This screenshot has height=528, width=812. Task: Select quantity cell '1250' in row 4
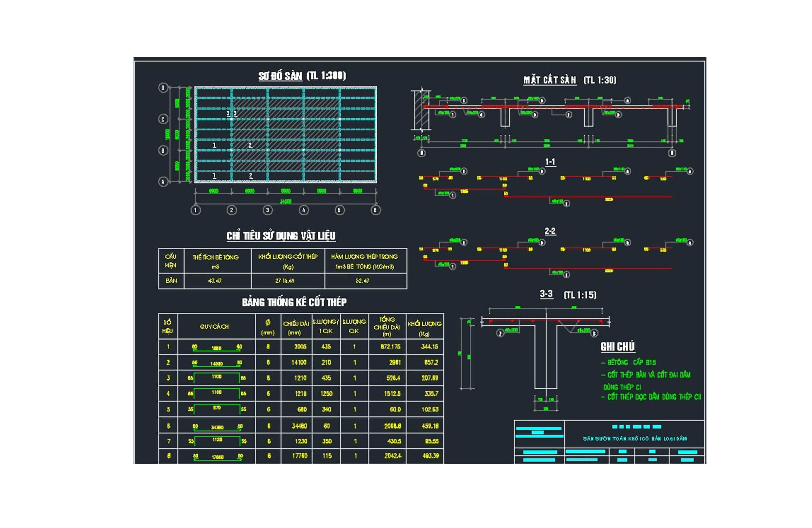(326, 394)
